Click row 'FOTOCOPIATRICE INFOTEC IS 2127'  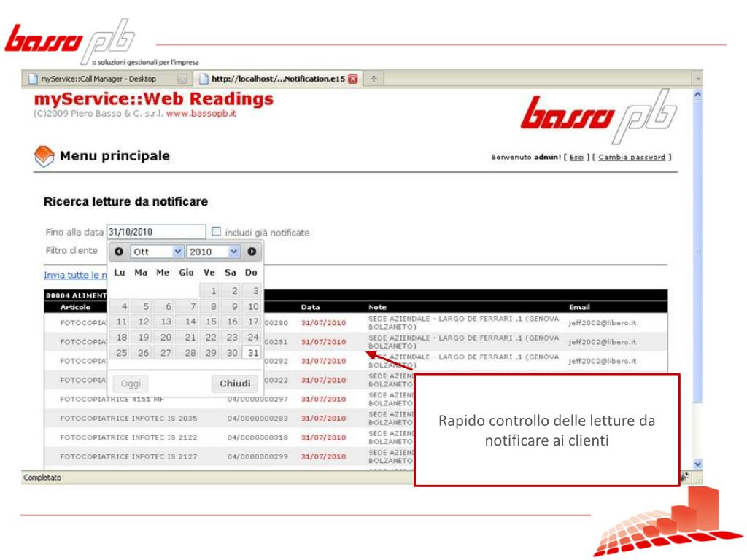356,456
